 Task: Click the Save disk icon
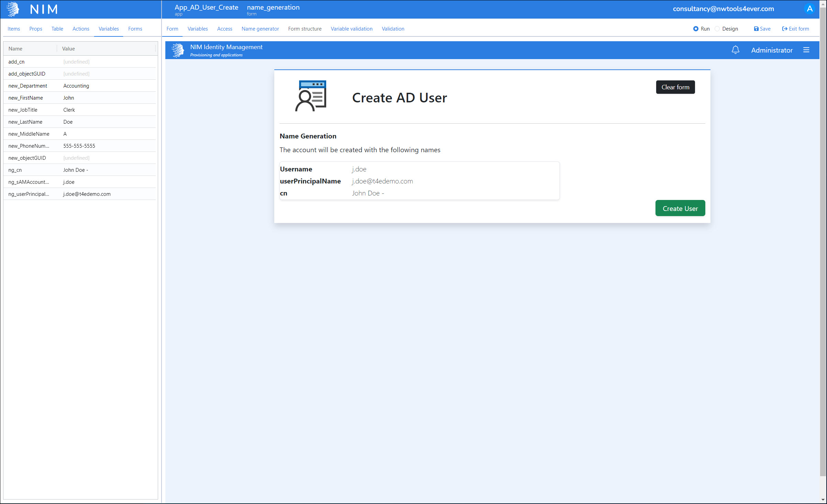[756, 29]
